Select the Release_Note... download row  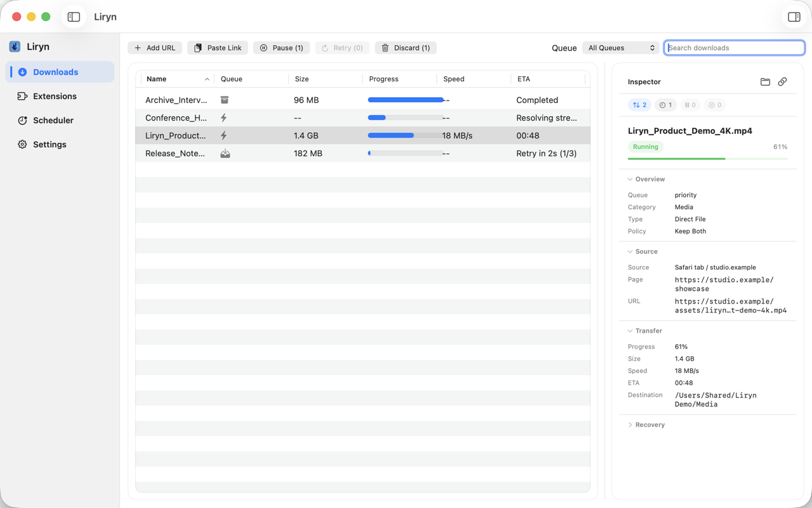pos(363,153)
